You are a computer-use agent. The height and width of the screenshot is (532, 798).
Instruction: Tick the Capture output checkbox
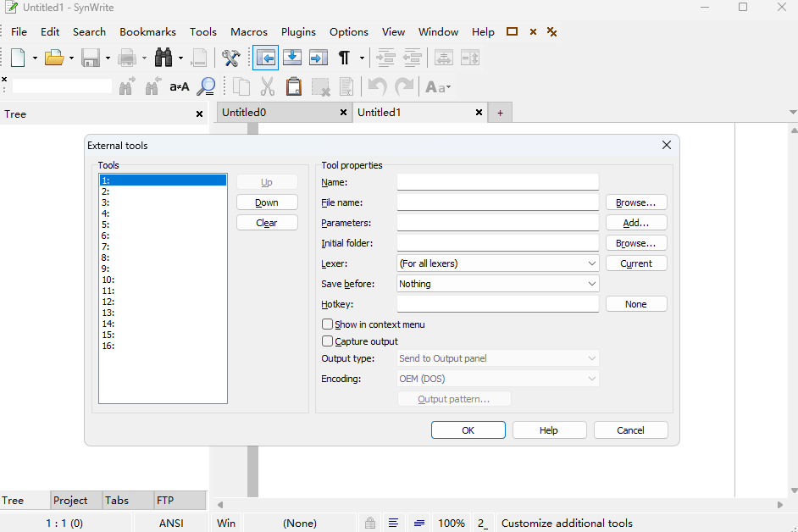[x=327, y=341]
